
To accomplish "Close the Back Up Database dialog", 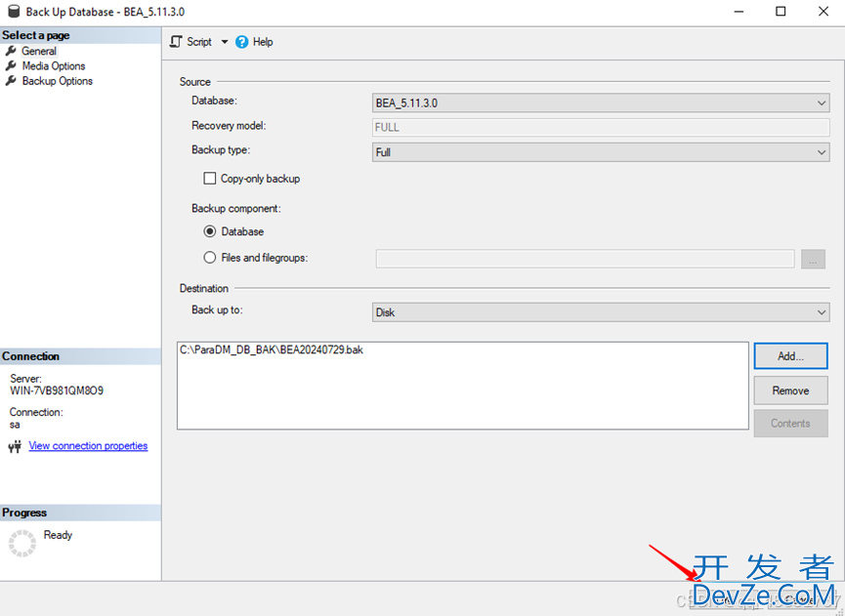I will pos(823,12).
